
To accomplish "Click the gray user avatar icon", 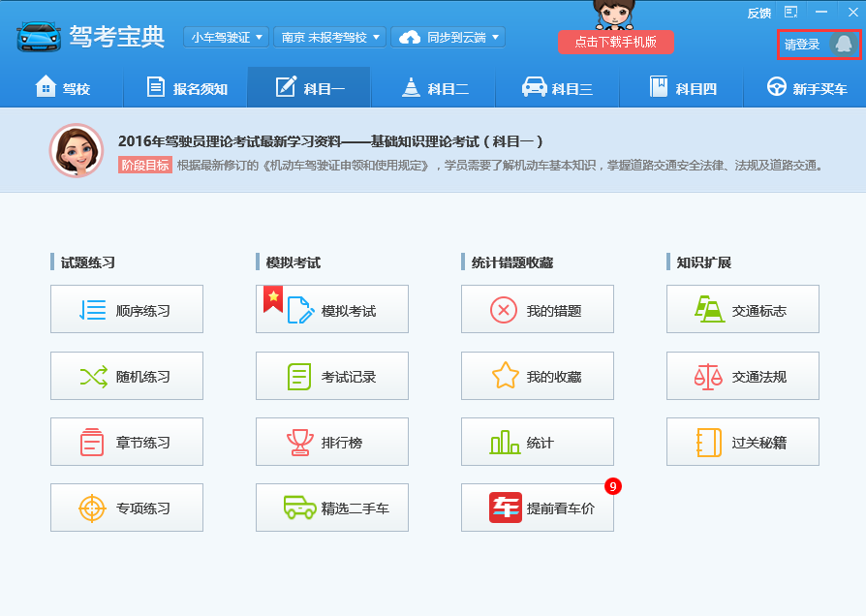I will point(844,44).
